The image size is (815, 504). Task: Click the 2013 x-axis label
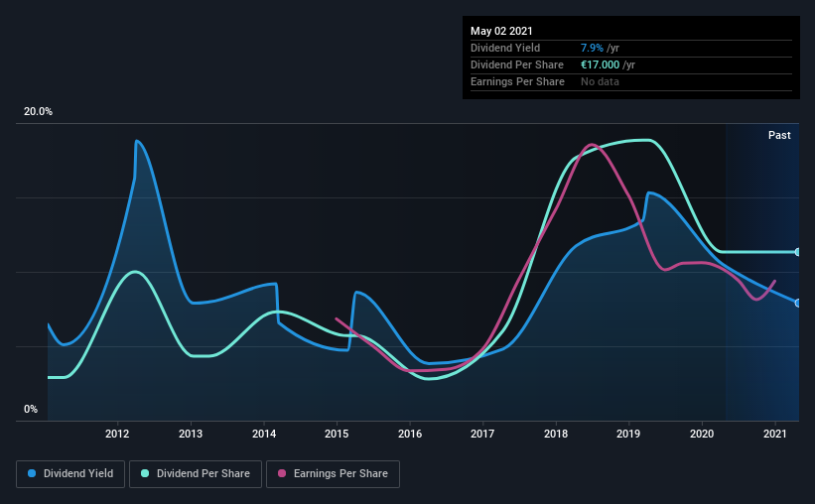pyautogui.click(x=191, y=434)
